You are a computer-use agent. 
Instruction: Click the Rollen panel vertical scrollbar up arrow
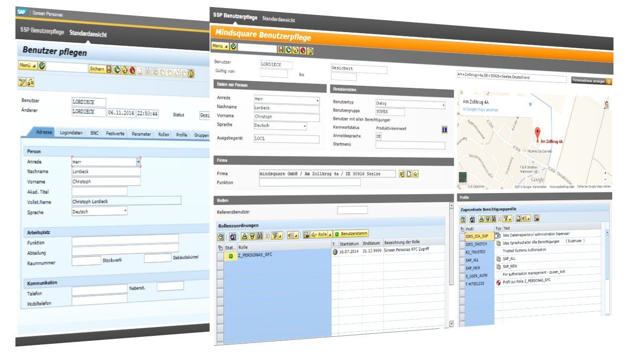tap(451, 206)
